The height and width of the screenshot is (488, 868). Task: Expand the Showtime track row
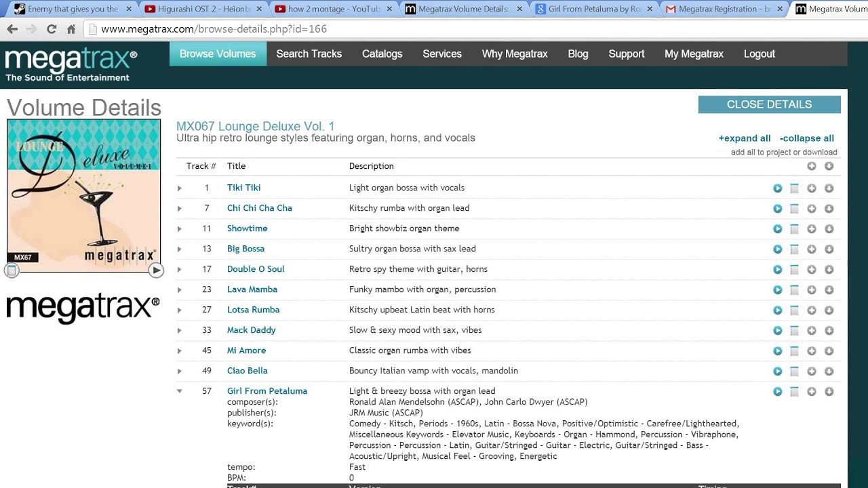180,229
